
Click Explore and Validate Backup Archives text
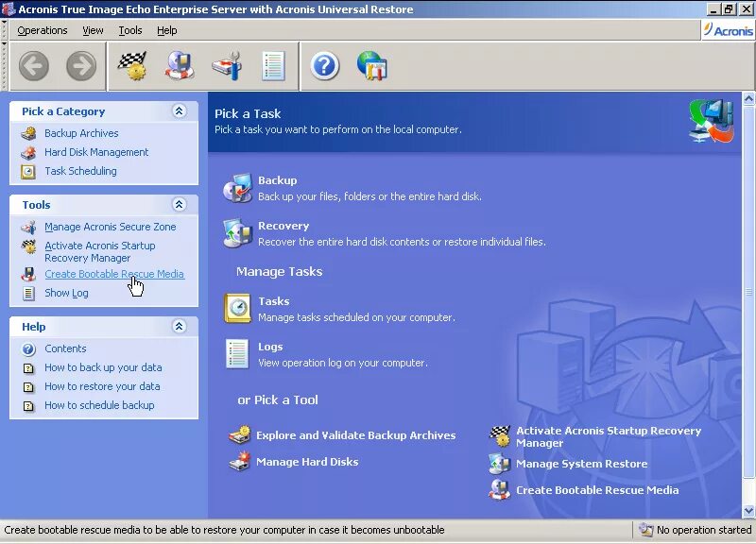[x=356, y=435]
